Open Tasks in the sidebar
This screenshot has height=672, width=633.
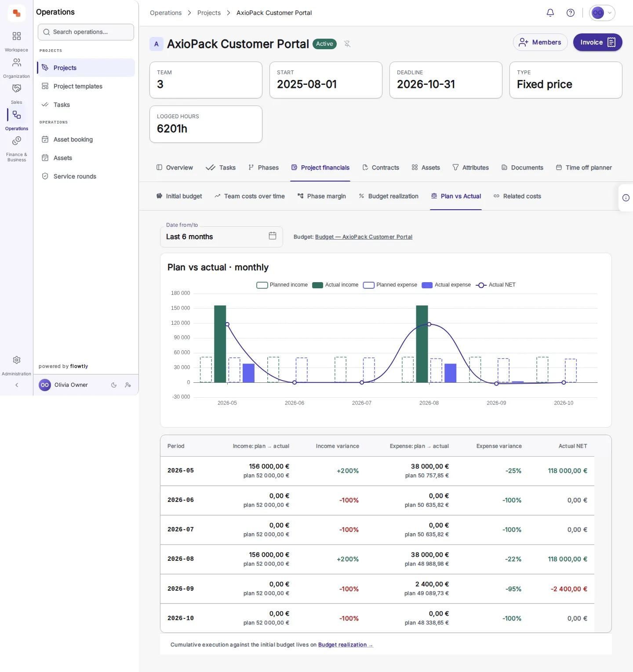coord(86,105)
